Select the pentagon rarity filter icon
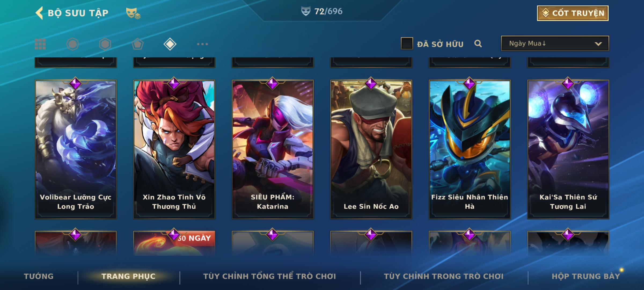 pos(137,44)
